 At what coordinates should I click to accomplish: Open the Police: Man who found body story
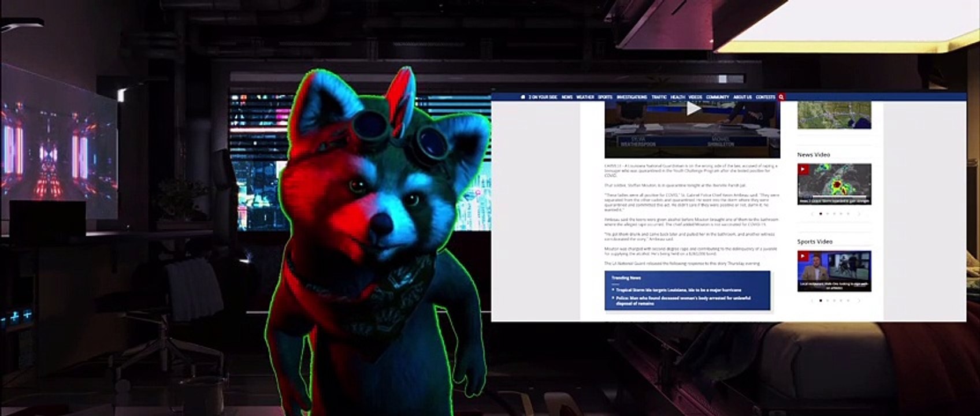684,300
